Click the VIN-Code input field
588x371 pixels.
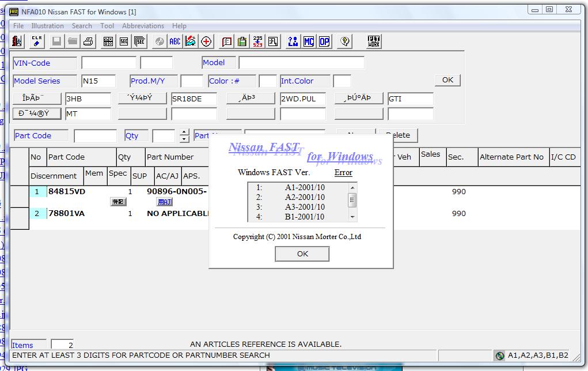coord(109,63)
